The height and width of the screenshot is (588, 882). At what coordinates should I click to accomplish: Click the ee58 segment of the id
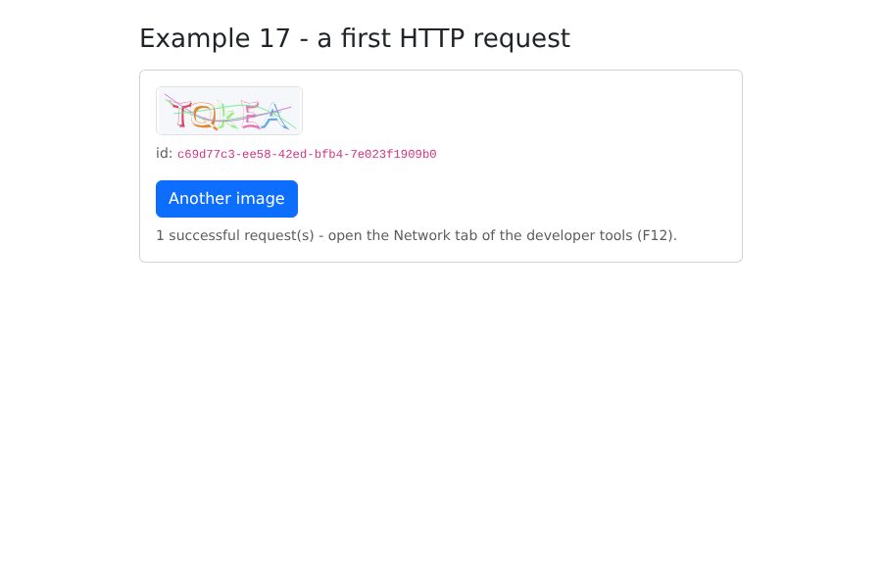tap(256, 154)
